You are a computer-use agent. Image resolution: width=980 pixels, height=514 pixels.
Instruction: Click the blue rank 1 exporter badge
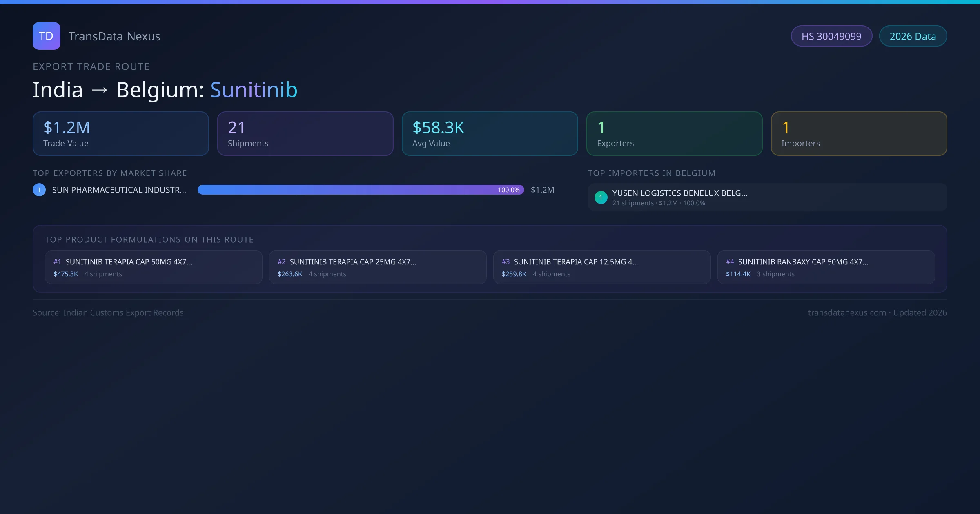[39, 190]
